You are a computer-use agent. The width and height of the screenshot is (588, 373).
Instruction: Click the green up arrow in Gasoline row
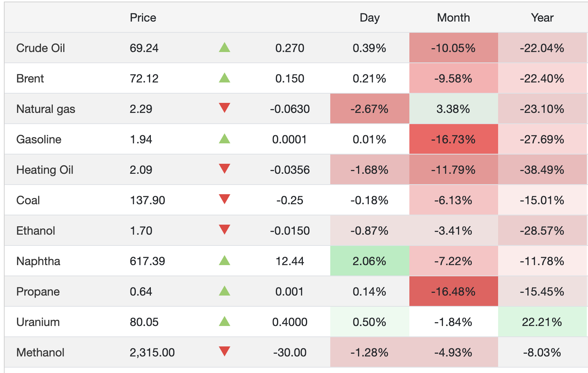tap(225, 139)
